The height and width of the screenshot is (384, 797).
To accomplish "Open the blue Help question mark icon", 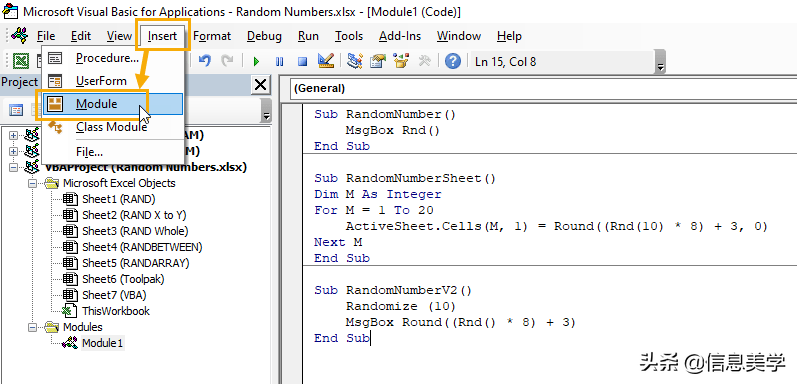I will tap(452, 62).
